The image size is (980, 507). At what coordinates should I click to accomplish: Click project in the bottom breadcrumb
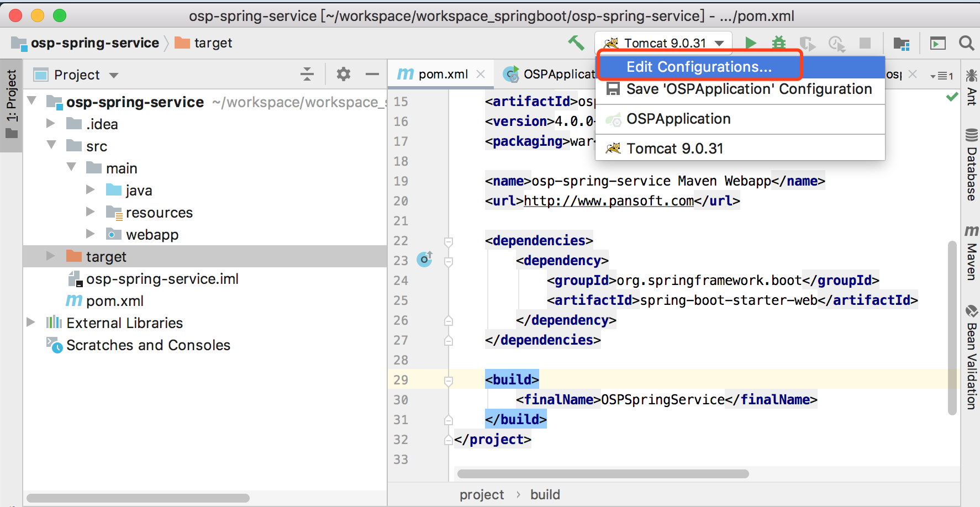click(482, 494)
